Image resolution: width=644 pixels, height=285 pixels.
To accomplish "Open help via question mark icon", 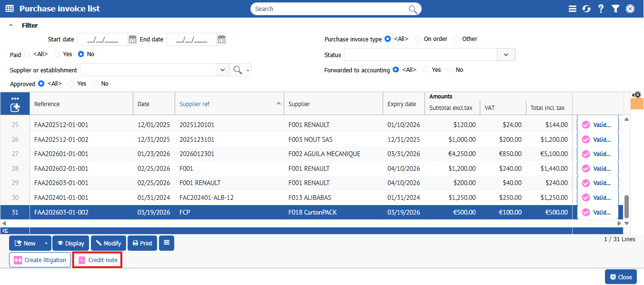I will point(601,9).
